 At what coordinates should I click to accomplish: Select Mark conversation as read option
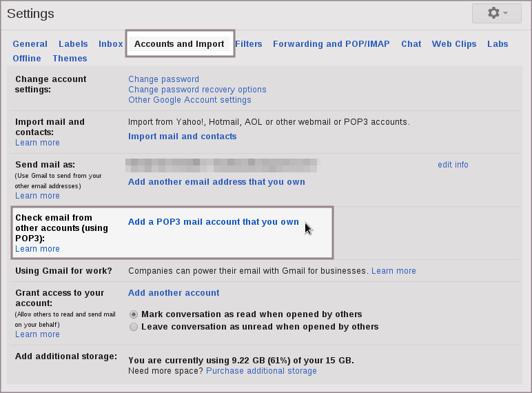click(x=134, y=314)
